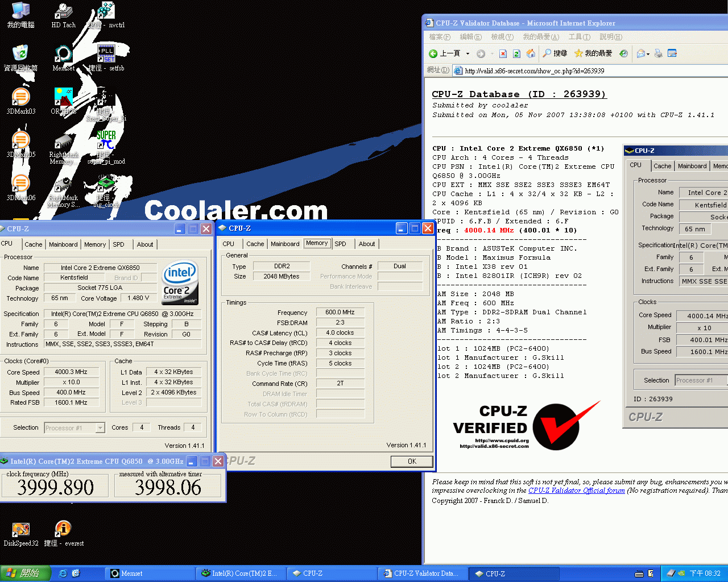This screenshot has height=582, width=728.
Task: Click OK in the CPU-Z Memory window
Action: (x=411, y=461)
